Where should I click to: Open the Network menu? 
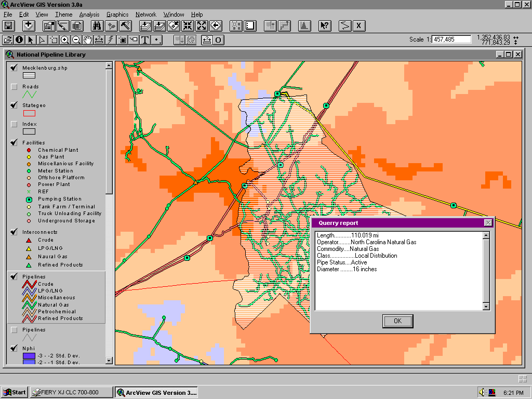pyautogui.click(x=146, y=15)
